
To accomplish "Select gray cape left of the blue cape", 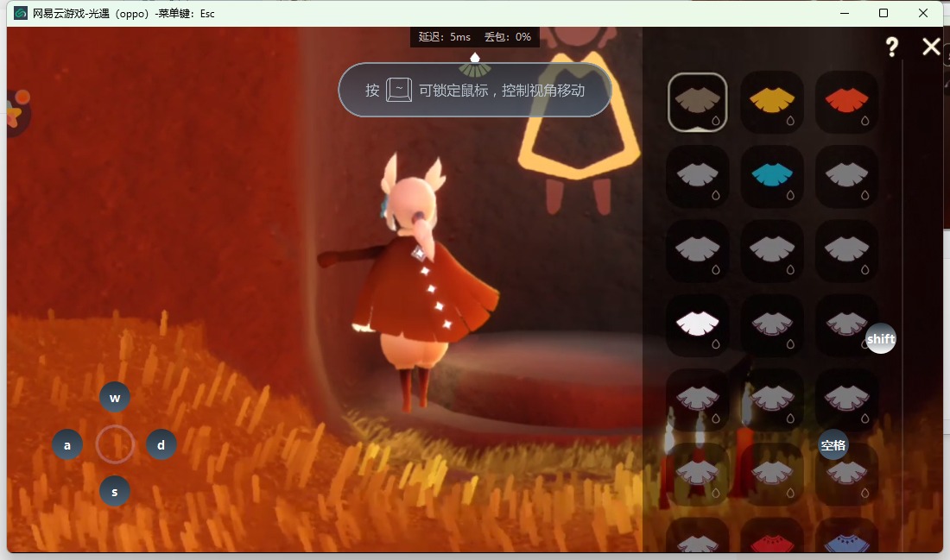I will point(697,176).
